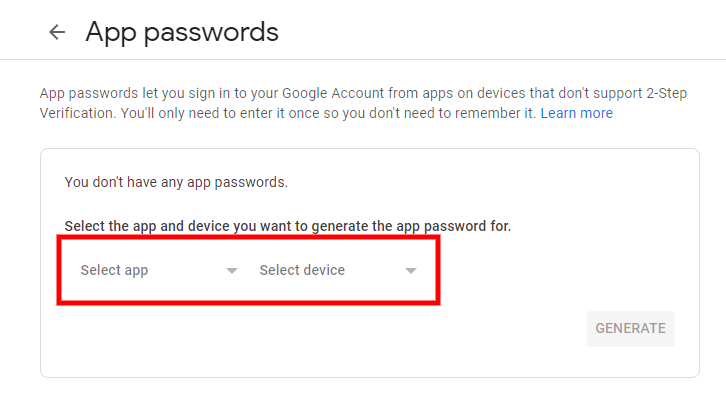Click the word "passwords" in the page title

[211, 33]
